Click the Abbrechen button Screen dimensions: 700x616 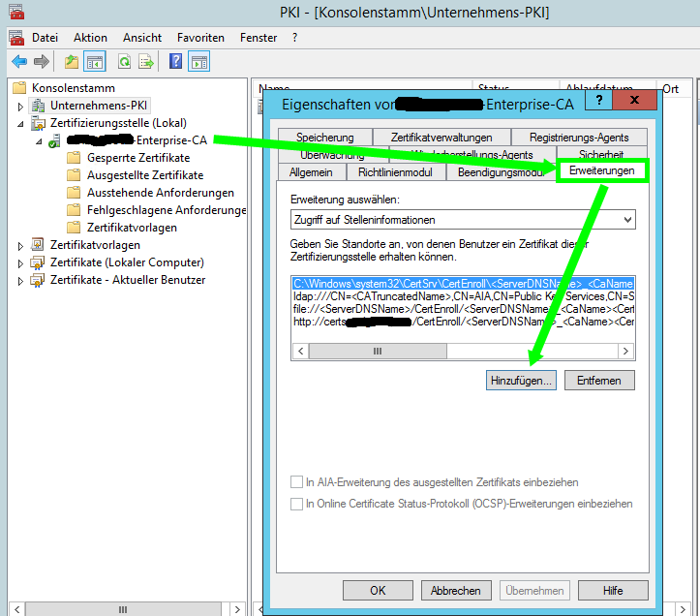(456, 591)
